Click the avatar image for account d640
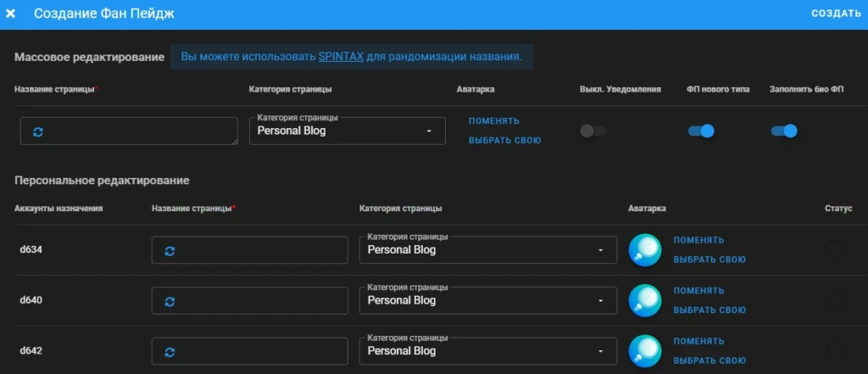 pos(645,300)
